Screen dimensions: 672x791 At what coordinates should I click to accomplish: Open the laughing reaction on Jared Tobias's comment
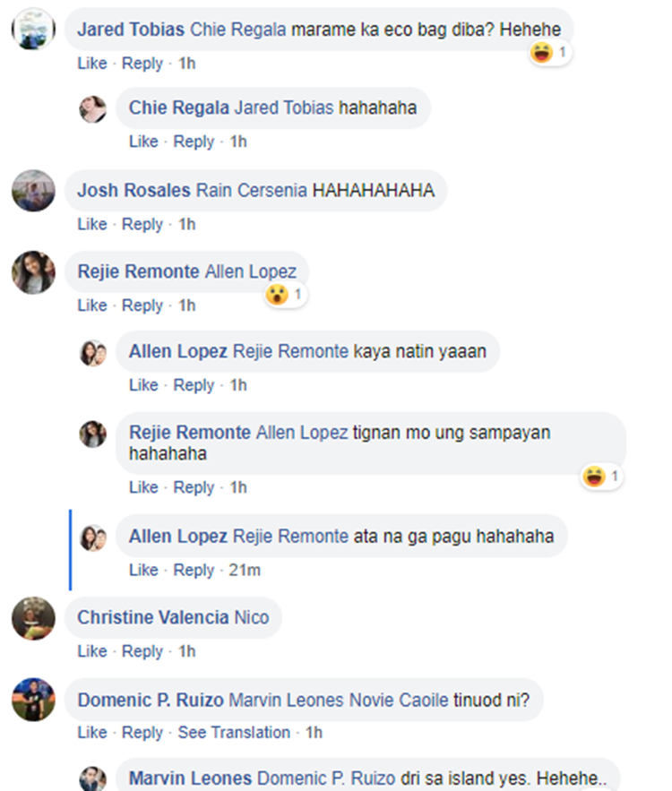tap(549, 53)
